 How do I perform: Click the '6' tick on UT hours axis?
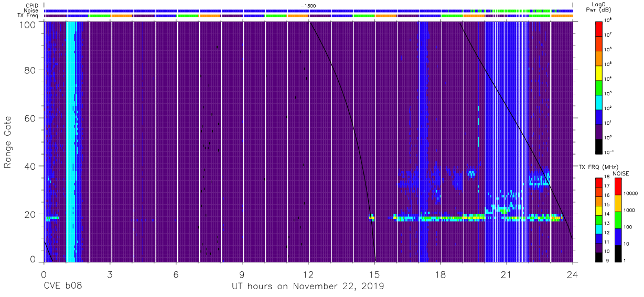pos(176,274)
